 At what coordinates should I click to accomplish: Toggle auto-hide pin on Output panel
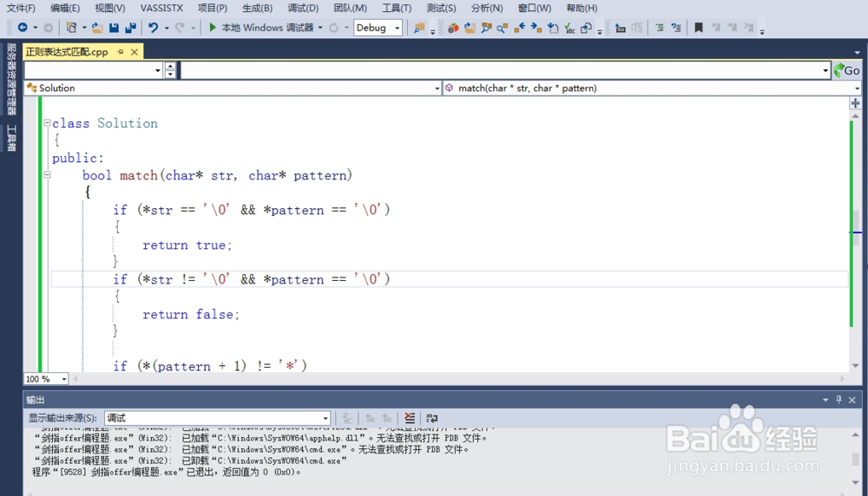point(838,399)
